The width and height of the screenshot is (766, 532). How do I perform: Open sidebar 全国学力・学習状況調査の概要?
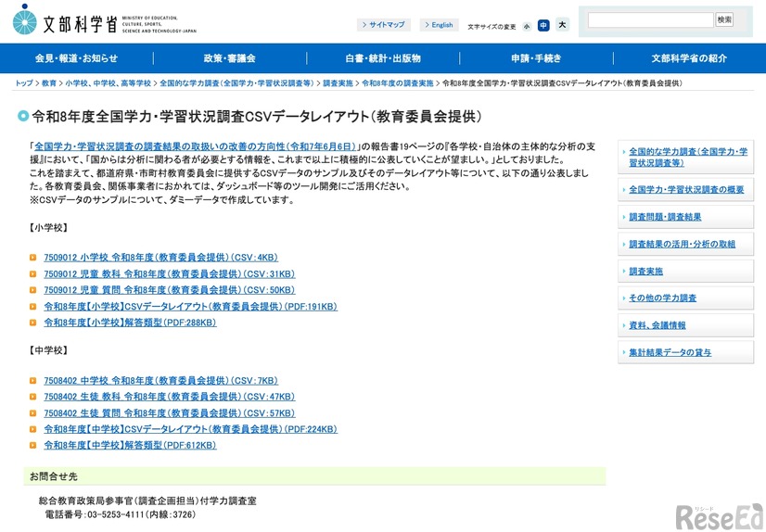686,189
